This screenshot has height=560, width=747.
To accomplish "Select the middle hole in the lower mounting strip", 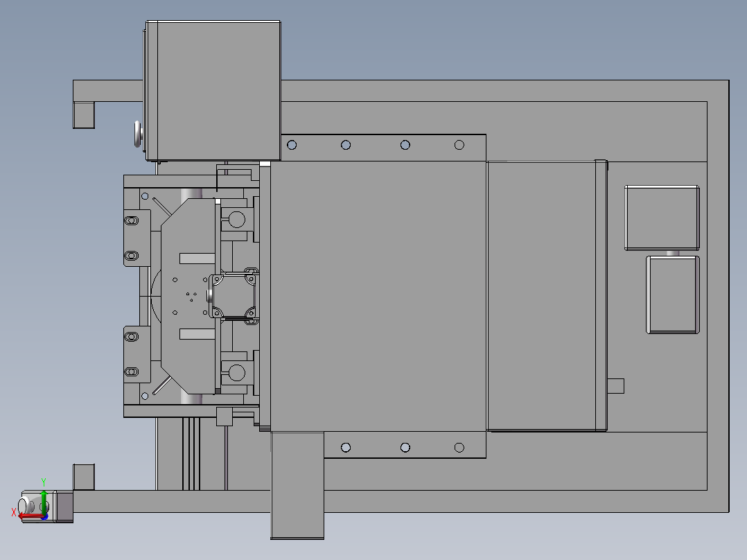I will (405, 448).
